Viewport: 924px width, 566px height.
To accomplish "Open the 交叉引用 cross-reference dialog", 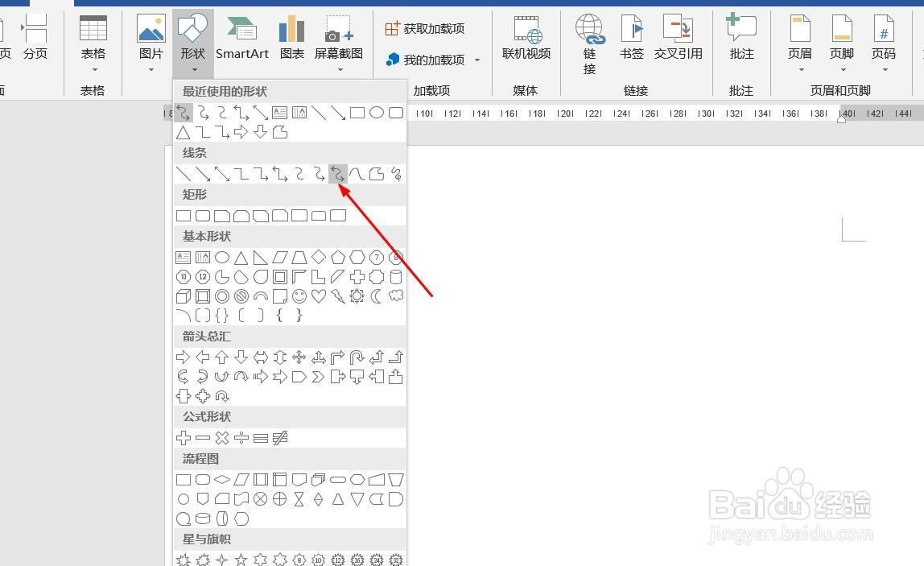I will [678, 39].
